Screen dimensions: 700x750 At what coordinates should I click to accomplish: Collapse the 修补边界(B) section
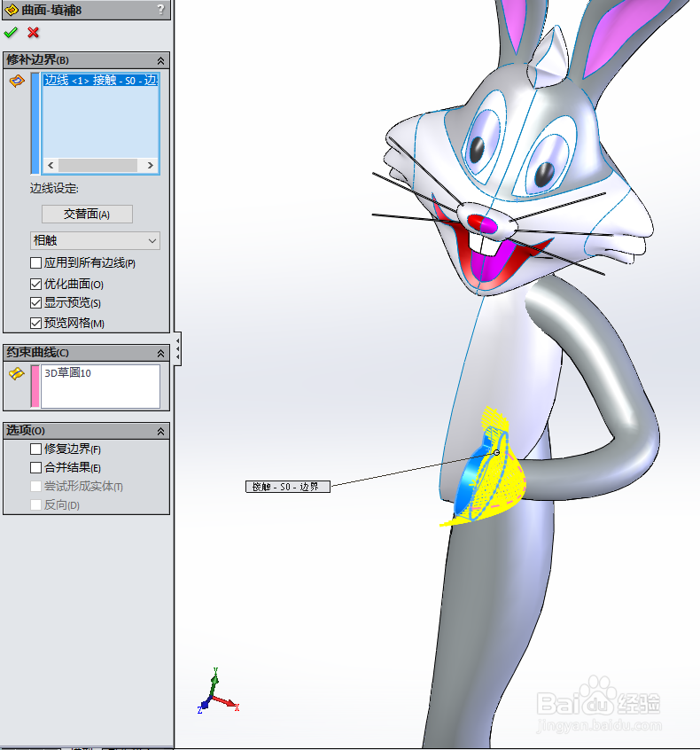[160, 61]
